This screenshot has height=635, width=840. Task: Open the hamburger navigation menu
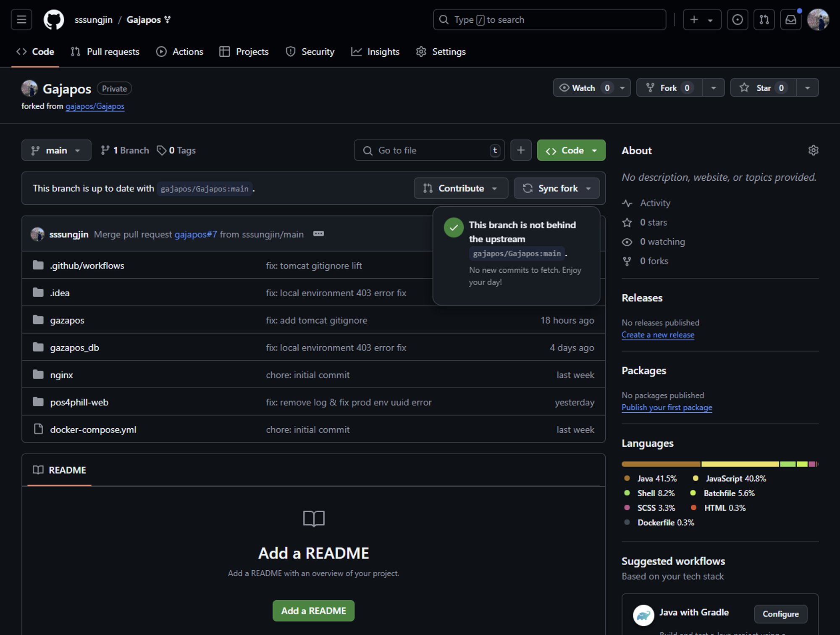click(21, 20)
